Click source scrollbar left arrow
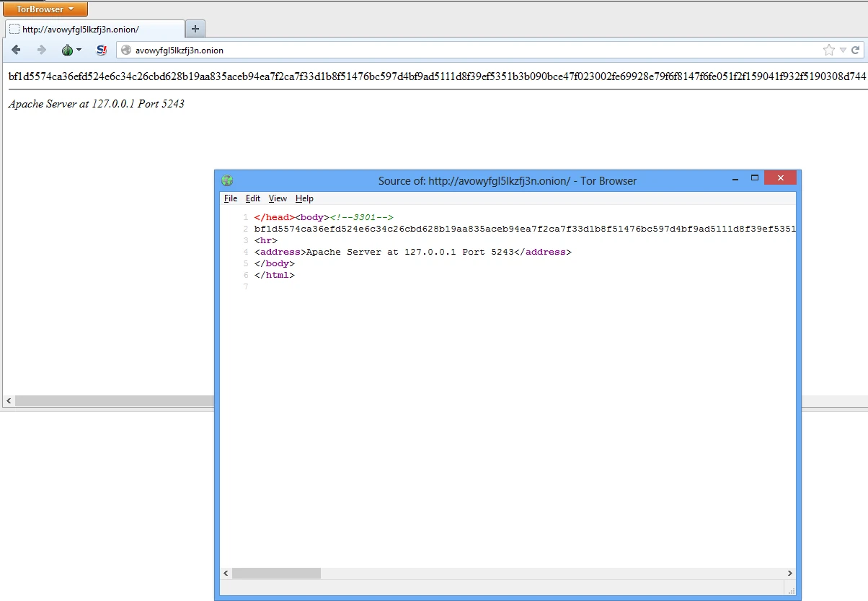Image resolution: width=868 pixels, height=601 pixels. click(x=226, y=574)
